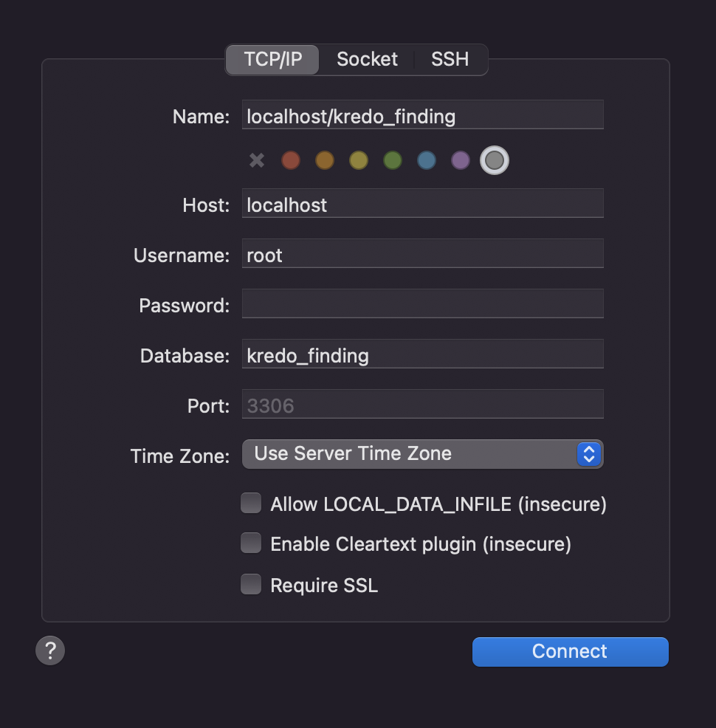Enable the Require SSL checkbox
The width and height of the screenshot is (716, 728).
(x=251, y=583)
